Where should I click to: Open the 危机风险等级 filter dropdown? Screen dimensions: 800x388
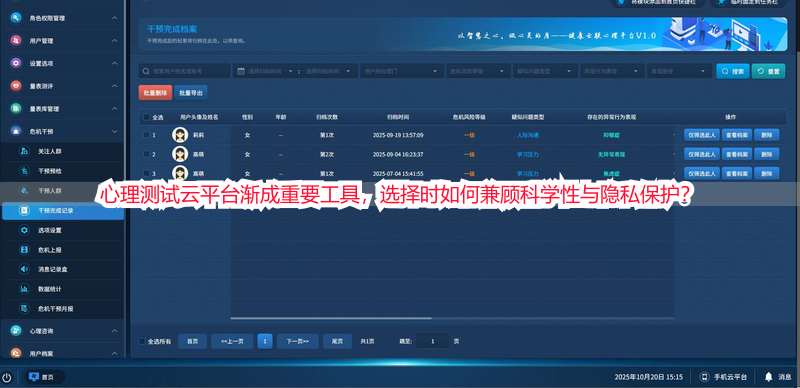pos(478,71)
